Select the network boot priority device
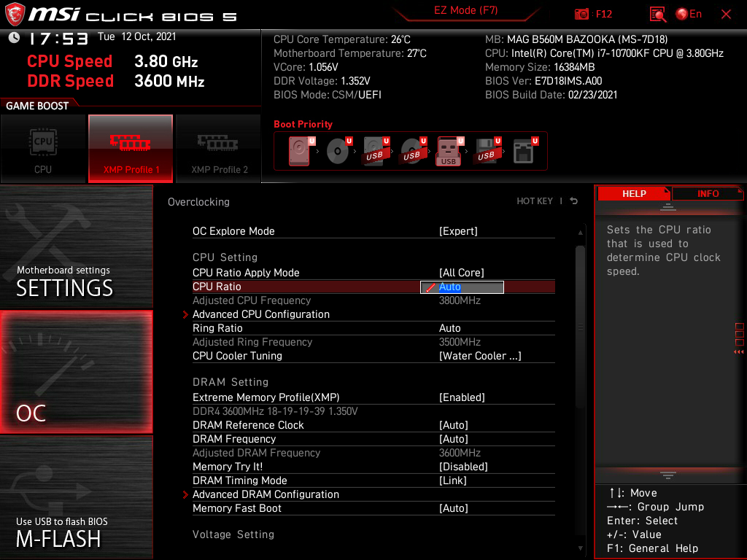The width and height of the screenshot is (747, 560). (524, 151)
